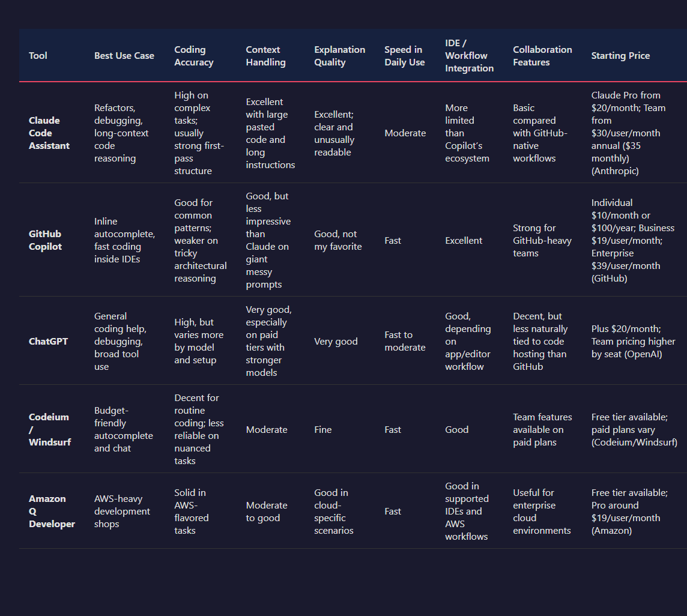
Task: Click the Starting Price column header
Action: click(x=620, y=55)
